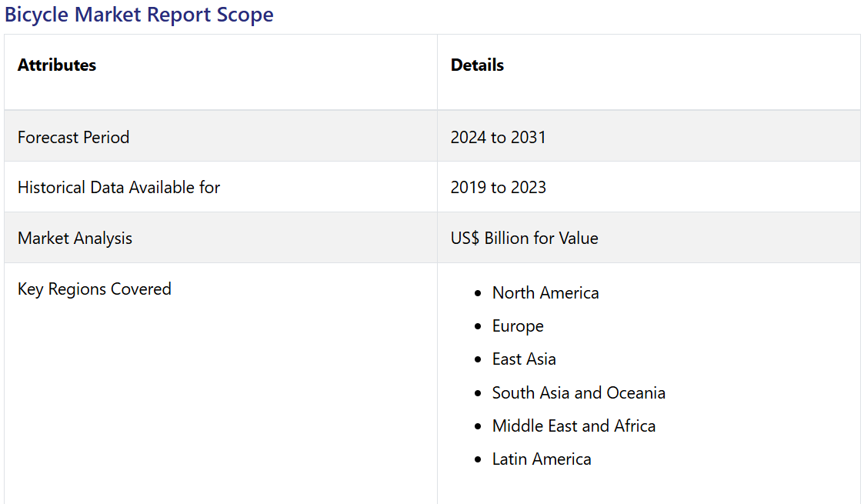The height and width of the screenshot is (504, 864).
Task: Click the '2019 to 2023' value
Action: click(x=498, y=187)
